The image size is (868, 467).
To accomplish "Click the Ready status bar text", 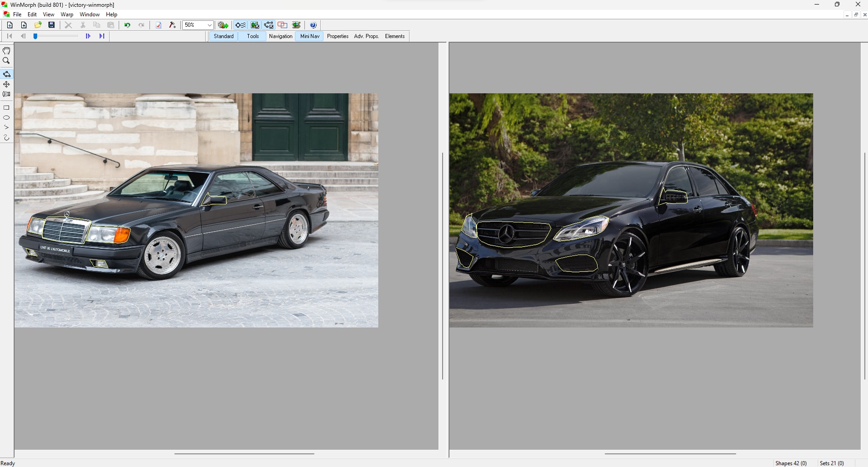I will 8,463.
